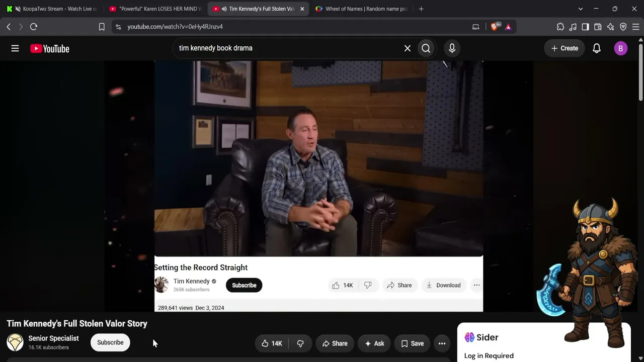Open the browser extensions menu
Image resolution: width=644 pixels, height=362 pixels.
[560, 27]
